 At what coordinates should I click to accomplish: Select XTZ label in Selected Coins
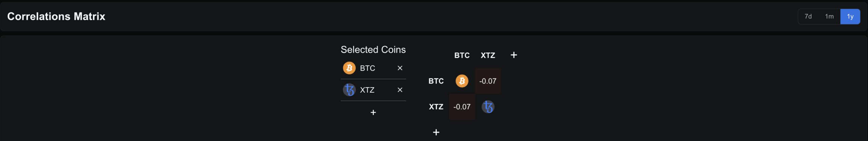(367, 90)
